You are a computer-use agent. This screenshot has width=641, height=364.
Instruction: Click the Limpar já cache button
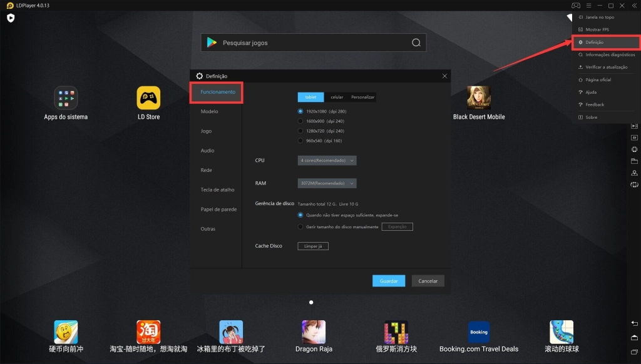[x=312, y=246]
